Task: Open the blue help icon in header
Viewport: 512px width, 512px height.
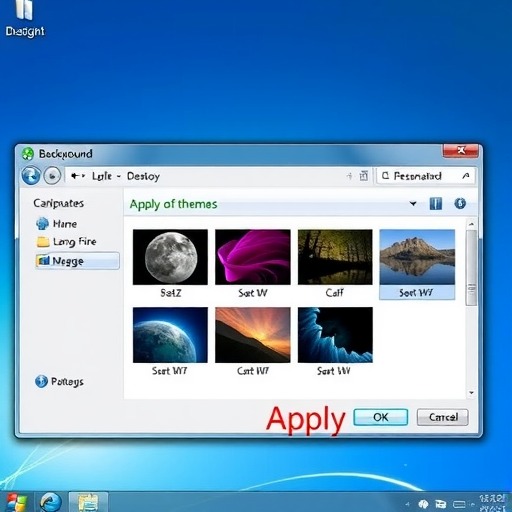Action: pos(460,203)
